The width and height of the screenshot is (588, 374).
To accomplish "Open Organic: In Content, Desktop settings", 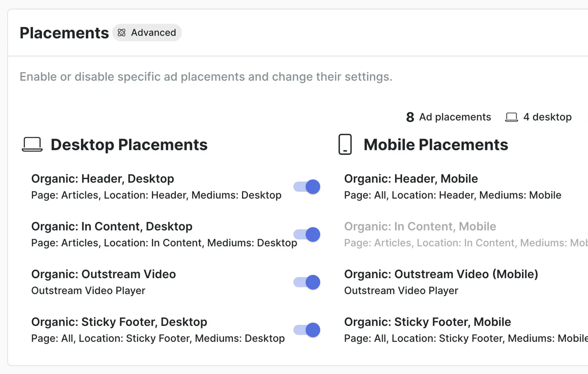I will (112, 227).
